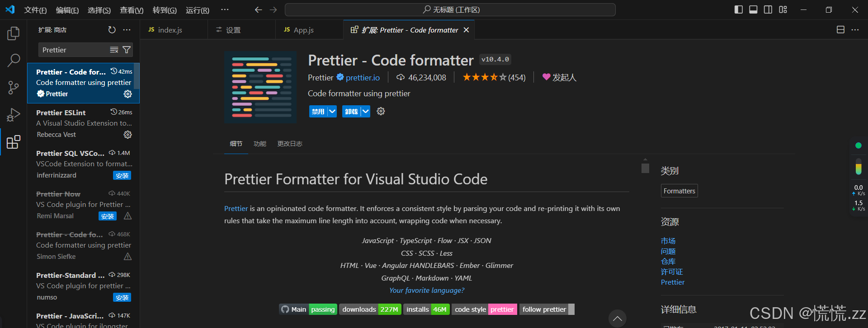This screenshot has height=328, width=868.
Task: Open the Source Control view
Action: coord(14,87)
